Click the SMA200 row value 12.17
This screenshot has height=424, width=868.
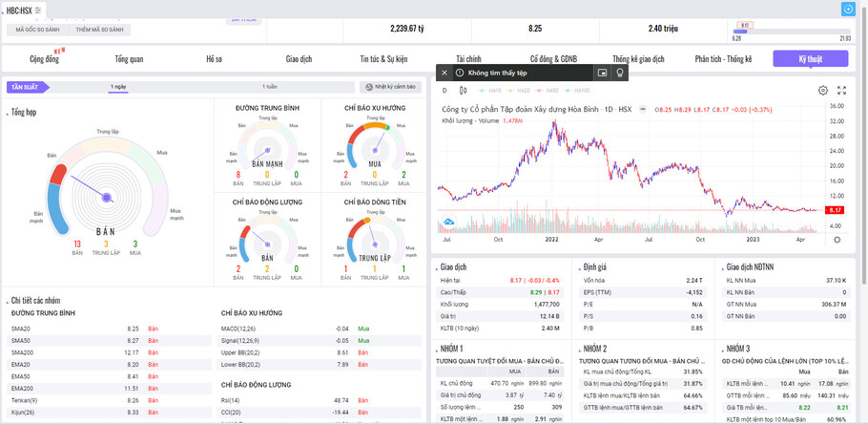(133, 352)
